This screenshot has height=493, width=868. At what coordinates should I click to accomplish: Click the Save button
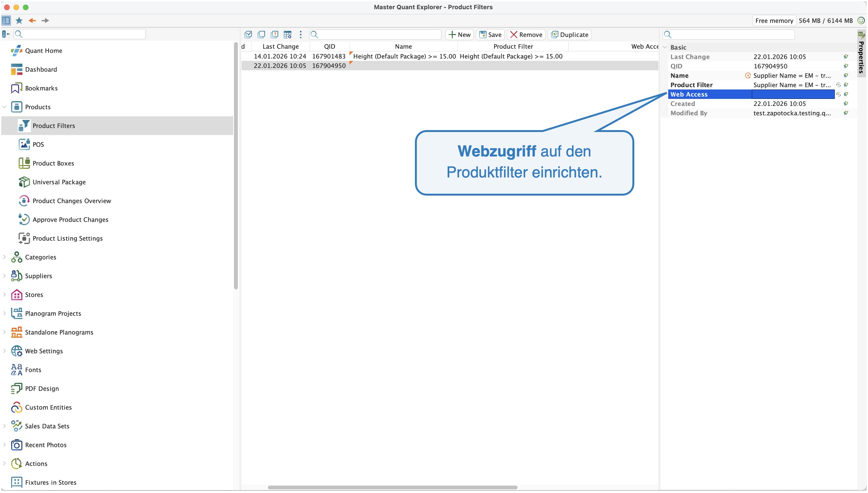point(490,35)
